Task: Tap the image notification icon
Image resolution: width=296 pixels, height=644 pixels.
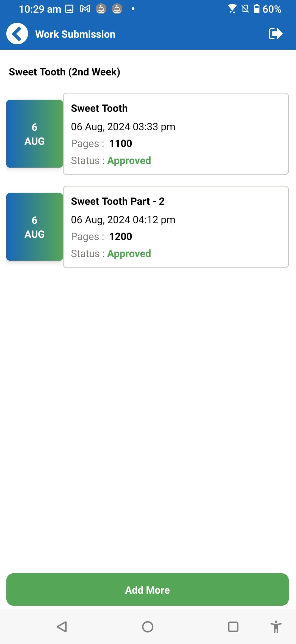Action: tap(69, 9)
